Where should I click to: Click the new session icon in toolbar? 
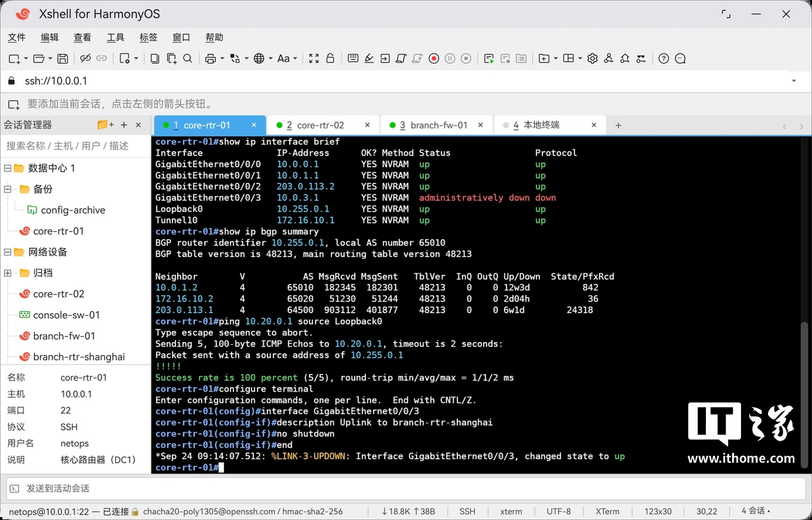[14, 59]
